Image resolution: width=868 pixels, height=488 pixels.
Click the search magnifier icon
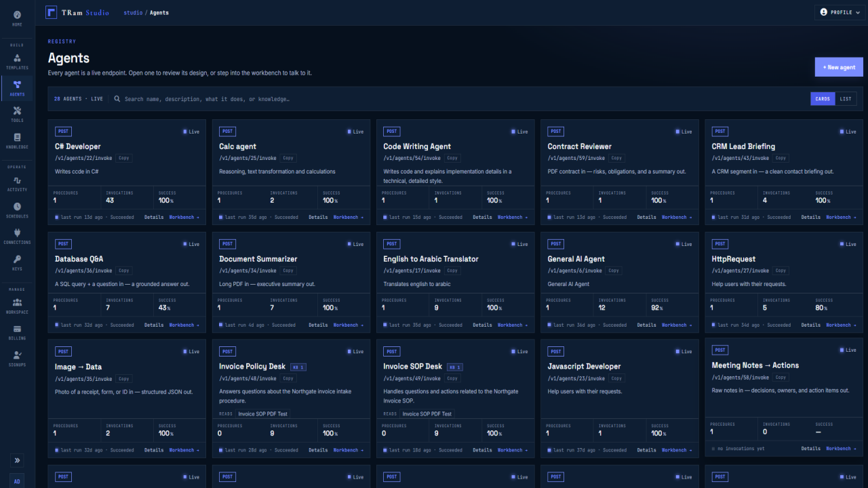pyautogui.click(x=117, y=99)
